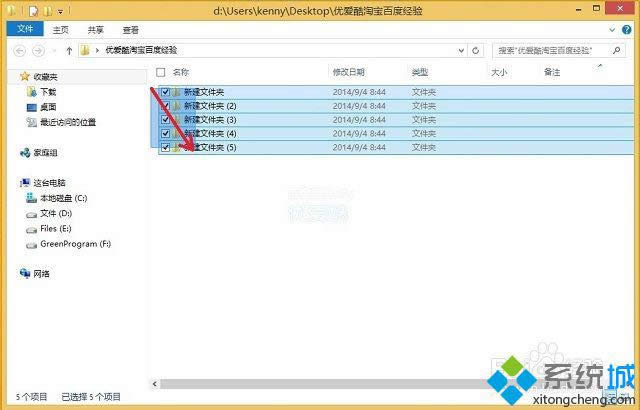640x410 pixels.
Task: Switch to the 查看 tab
Action: 130,31
